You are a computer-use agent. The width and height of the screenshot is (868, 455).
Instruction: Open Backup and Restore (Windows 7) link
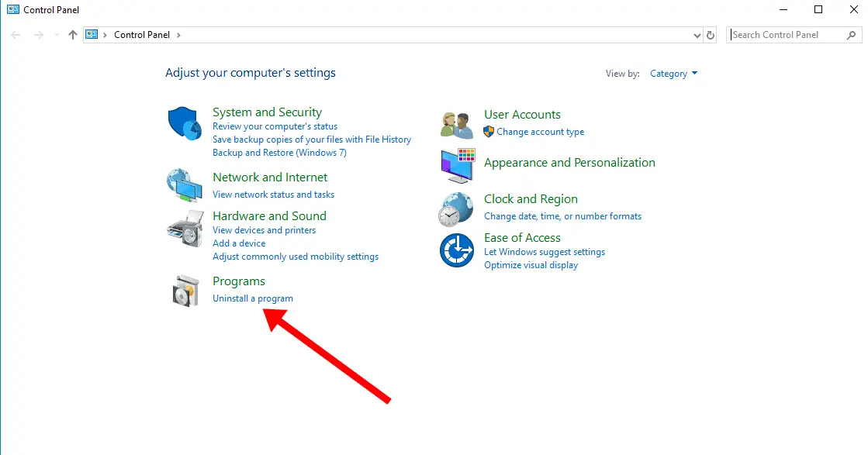279,153
